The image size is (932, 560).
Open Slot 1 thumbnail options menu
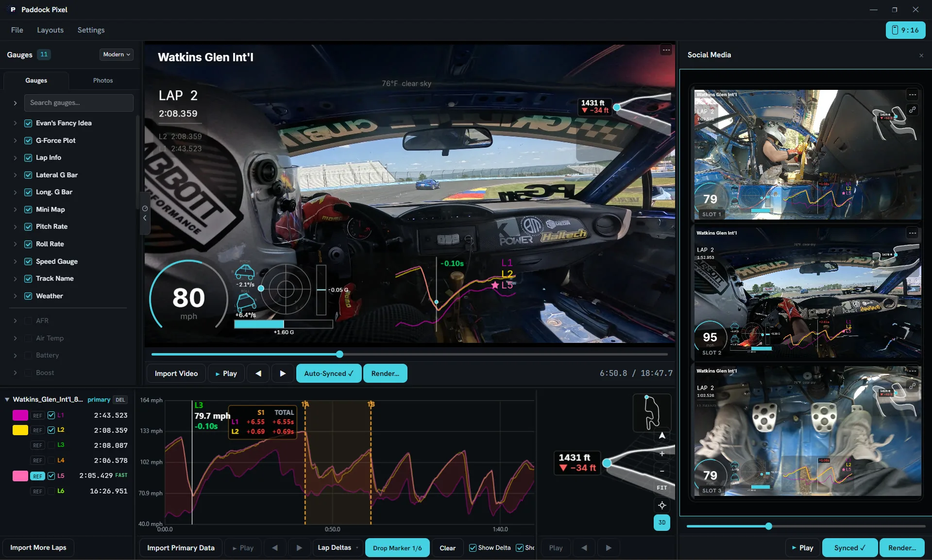tap(913, 95)
